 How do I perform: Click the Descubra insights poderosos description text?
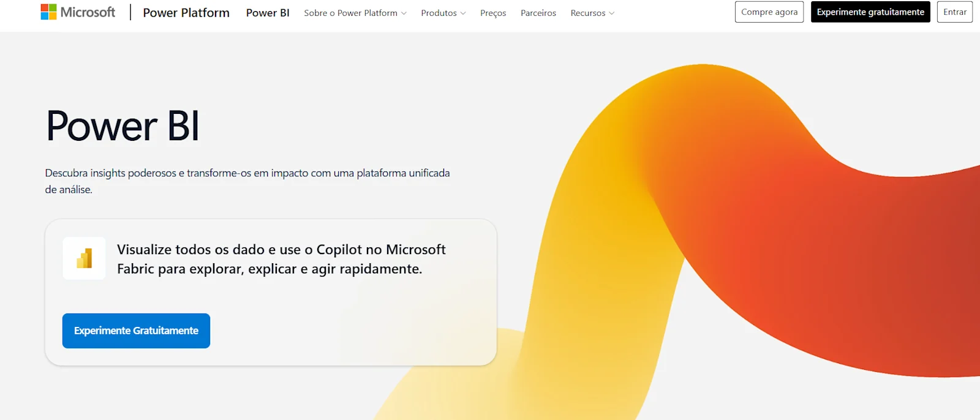click(x=247, y=181)
